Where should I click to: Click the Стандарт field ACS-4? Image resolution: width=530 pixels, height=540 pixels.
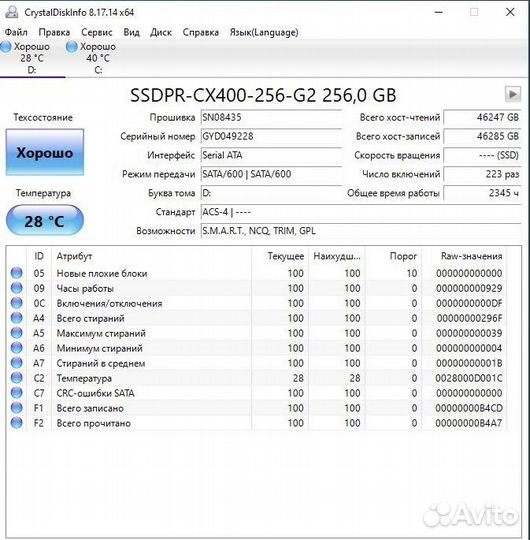click(x=361, y=212)
